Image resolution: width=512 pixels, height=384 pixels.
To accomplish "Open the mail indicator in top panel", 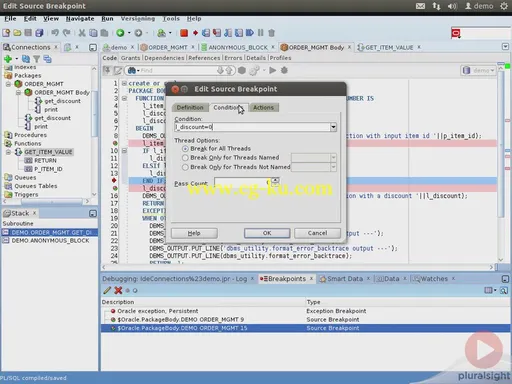I will click(x=420, y=6).
